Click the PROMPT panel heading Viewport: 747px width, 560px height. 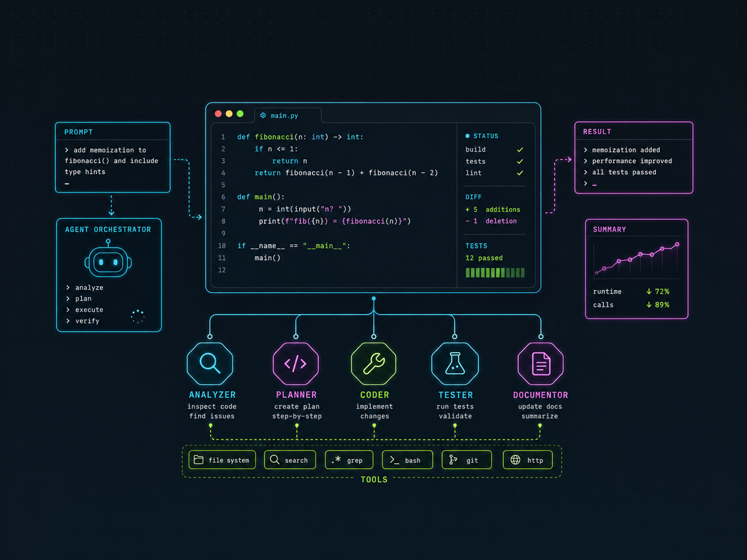point(78,132)
